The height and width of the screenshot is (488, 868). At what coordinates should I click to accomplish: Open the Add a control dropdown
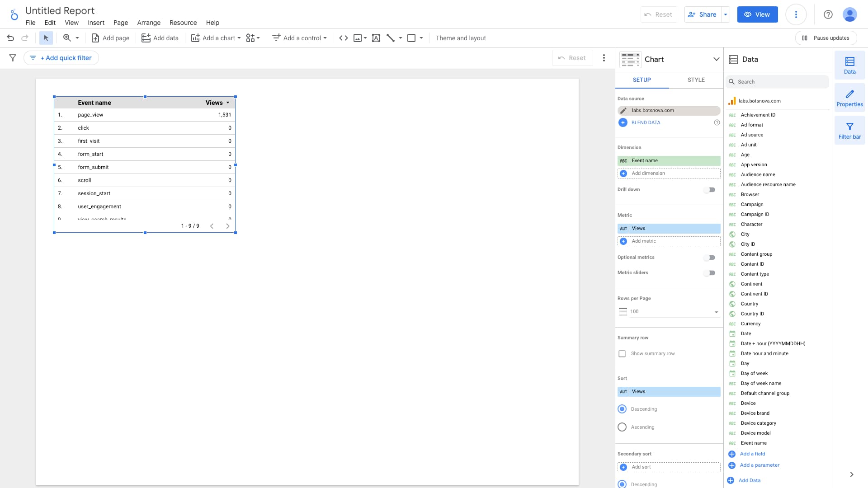point(299,38)
